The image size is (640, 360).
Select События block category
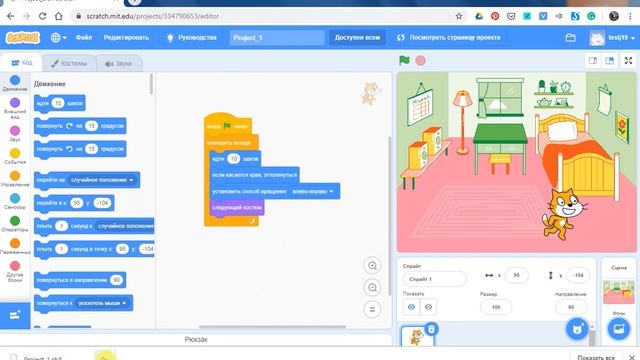[x=15, y=156]
